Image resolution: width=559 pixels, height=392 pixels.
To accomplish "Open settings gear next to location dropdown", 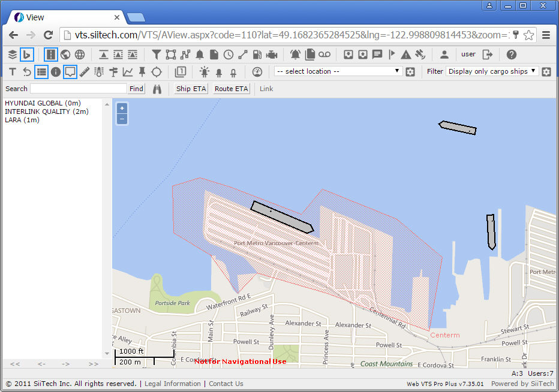I will click(410, 72).
